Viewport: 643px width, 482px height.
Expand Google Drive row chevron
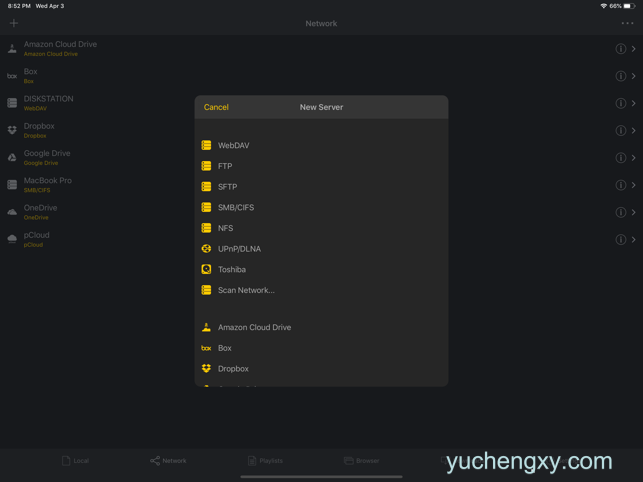(x=634, y=158)
